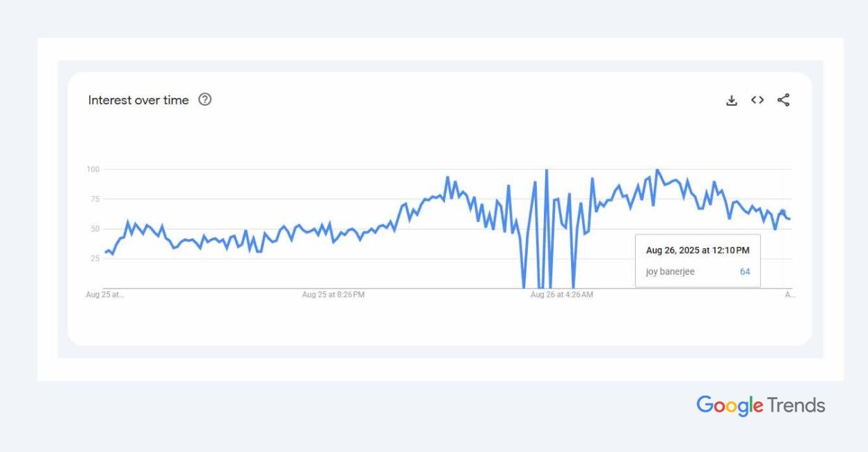This screenshot has width=868, height=452.
Task: Click the leftmost truncated Aug 25 axis label
Action: [x=105, y=295]
